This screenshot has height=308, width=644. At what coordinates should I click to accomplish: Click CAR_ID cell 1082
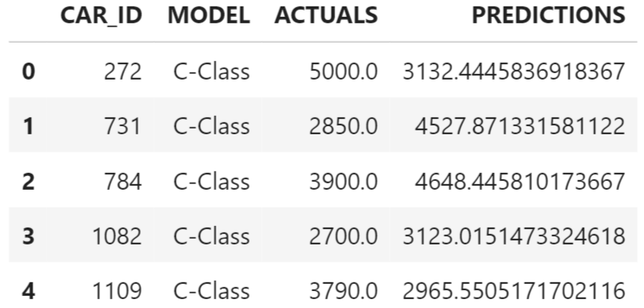pos(117,236)
